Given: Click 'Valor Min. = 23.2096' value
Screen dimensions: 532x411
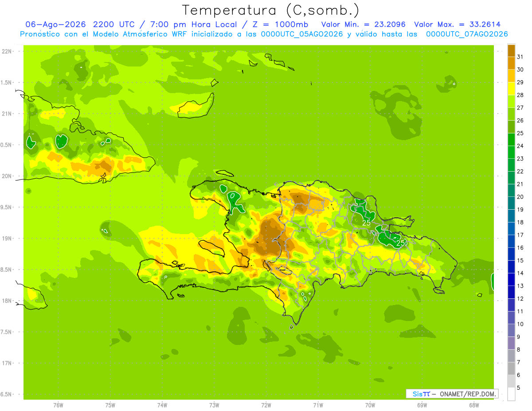Looking at the screenshot, I should tap(363, 24).
